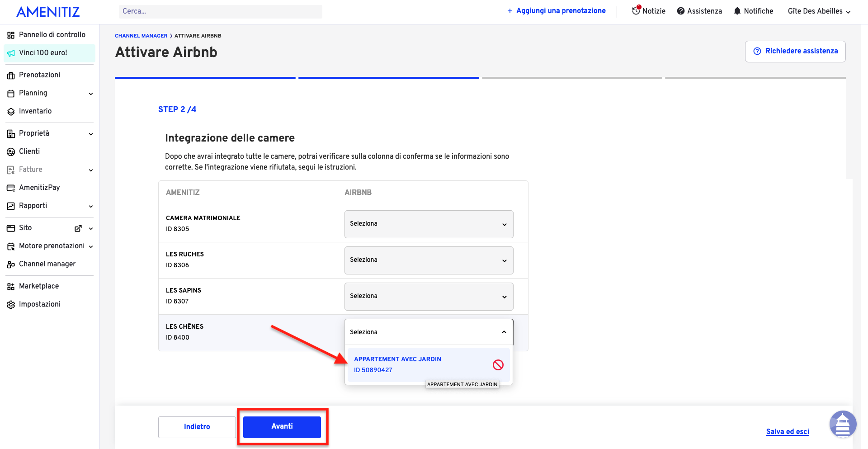868x449 pixels.
Task: Click the Clienti person icon
Action: [x=11, y=151]
